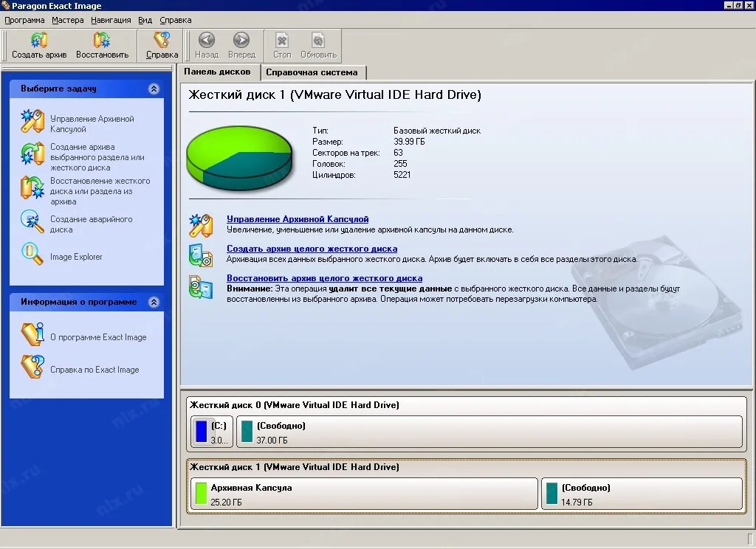Screen dimensions: 756x549
Task: Click the Обновить toolbar icon
Action: 318,41
